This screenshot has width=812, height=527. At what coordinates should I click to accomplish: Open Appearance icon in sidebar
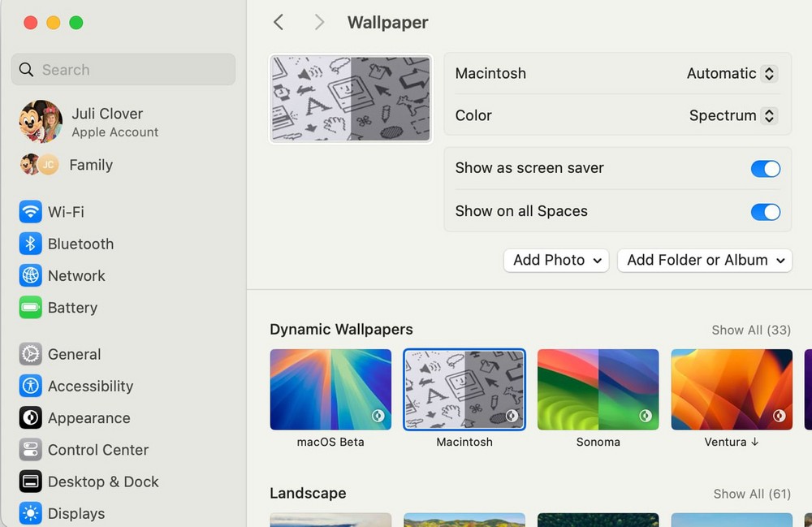pos(31,418)
